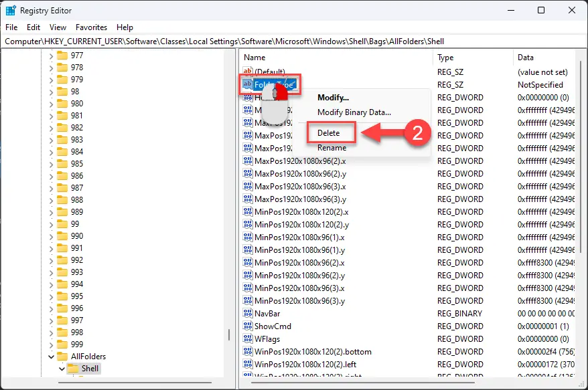Expand the 977 key
Image resolution: width=588 pixels, height=390 pixels.
(51, 56)
